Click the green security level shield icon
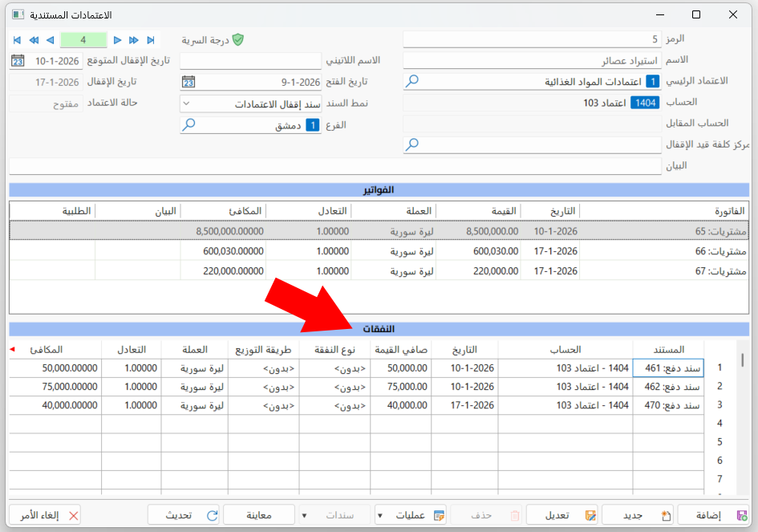The height and width of the screenshot is (532, 758). (x=238, y=39)
